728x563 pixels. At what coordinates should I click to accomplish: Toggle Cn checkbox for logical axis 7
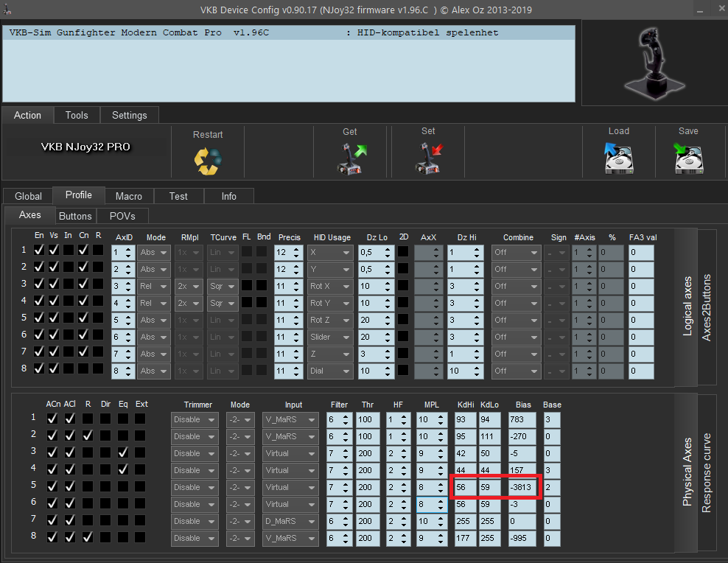83,352
